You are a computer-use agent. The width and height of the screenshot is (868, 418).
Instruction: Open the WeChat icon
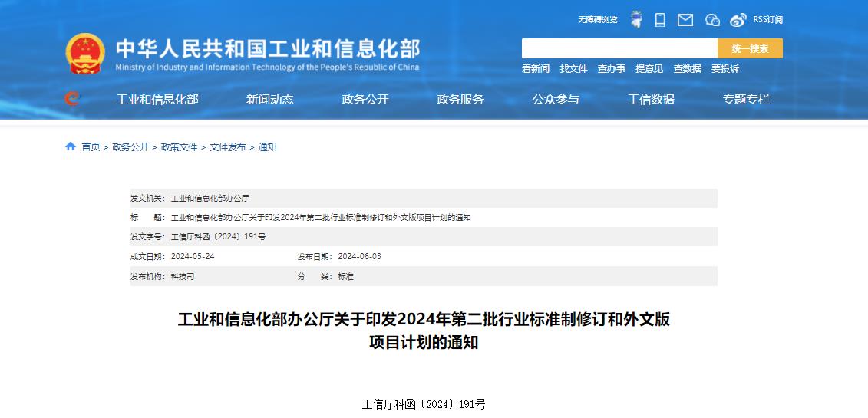coord(712,20)
